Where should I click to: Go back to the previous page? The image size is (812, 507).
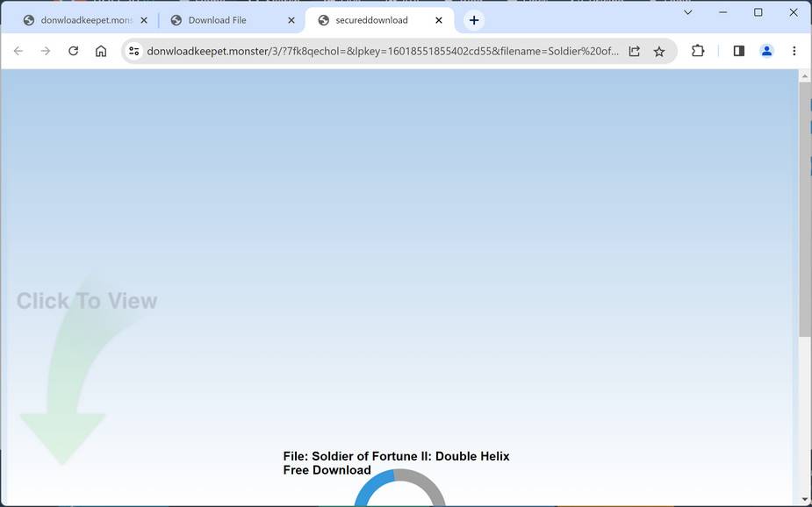pos(18,51)
